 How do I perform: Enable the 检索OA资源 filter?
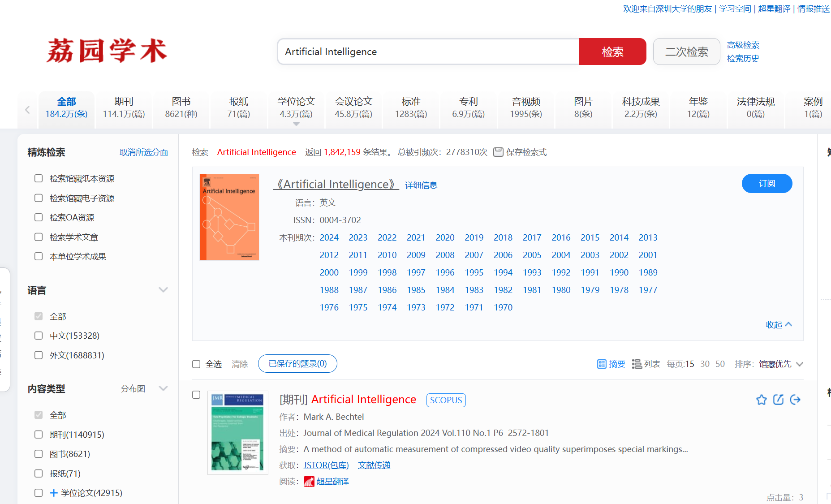[x=39, y=217]
